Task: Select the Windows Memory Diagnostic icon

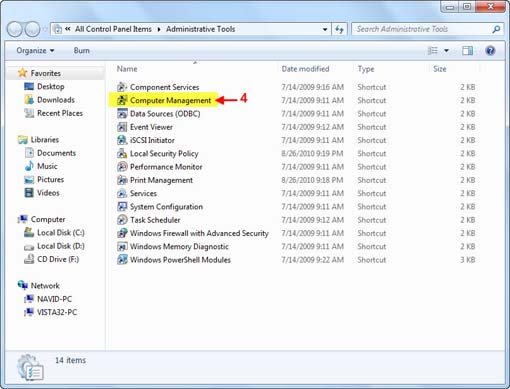Action: tap(122, 246)
